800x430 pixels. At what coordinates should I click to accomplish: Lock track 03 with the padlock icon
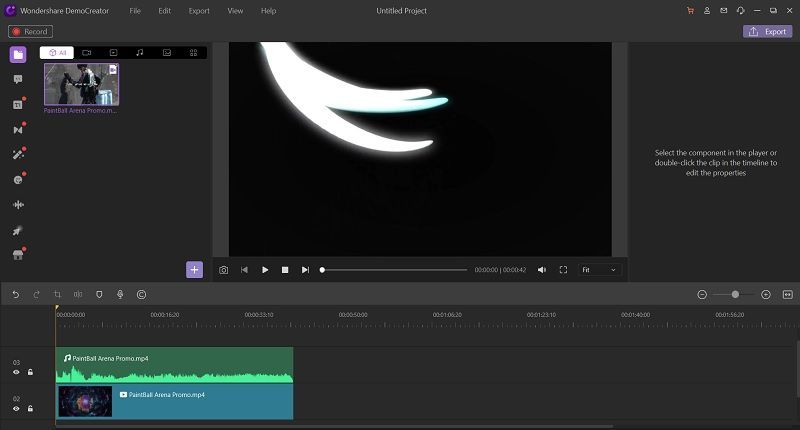pyautogui.click(x=30, y=372)
